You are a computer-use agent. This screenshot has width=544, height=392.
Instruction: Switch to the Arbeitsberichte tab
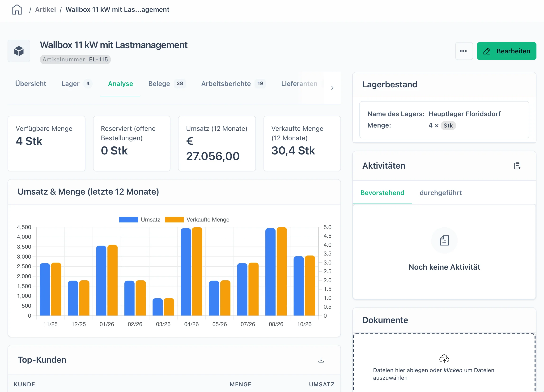(x=233, y=84)
